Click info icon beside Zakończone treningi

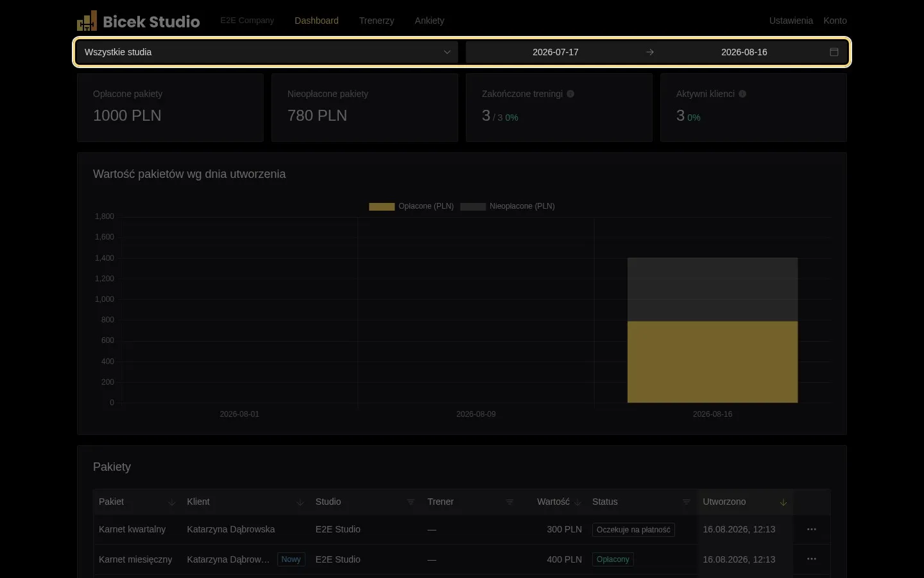click(570, 94)
